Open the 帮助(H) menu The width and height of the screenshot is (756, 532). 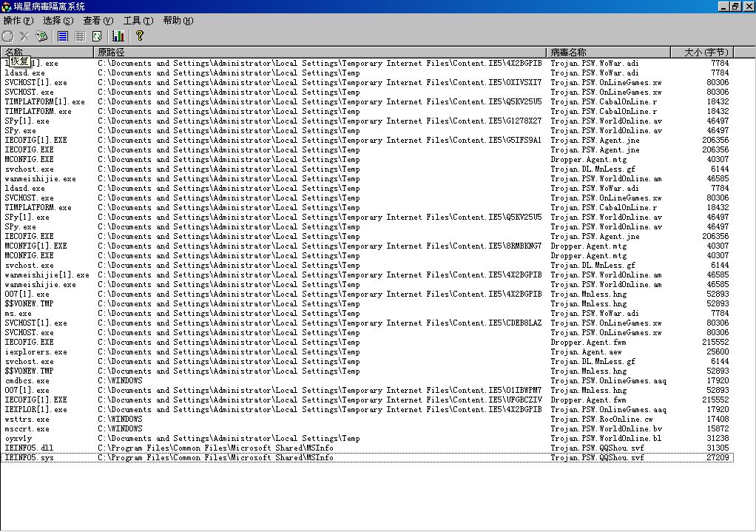(x=178, y=21)
